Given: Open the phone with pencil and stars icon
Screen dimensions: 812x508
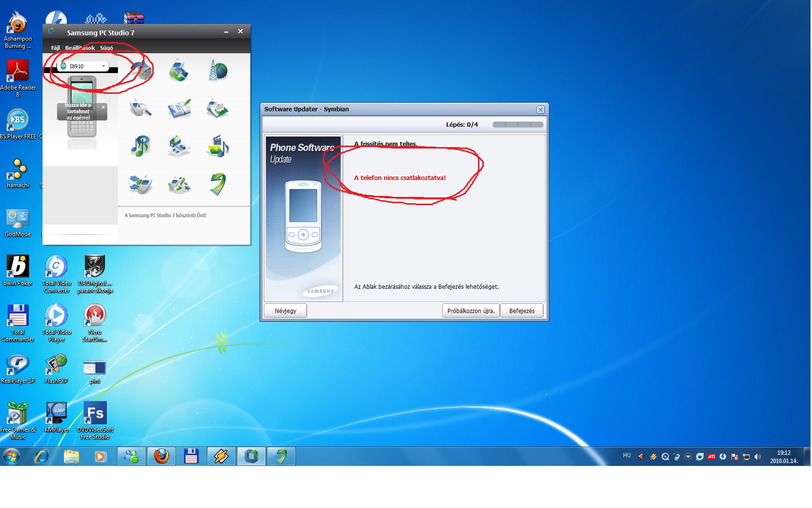Looking at the screenshot, I should (x=179, y=184).
